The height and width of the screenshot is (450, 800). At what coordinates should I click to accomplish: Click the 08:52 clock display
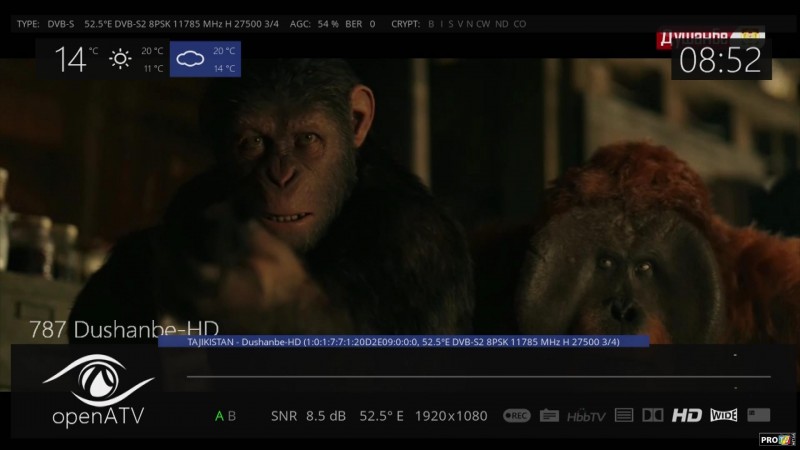pos(721,60)
